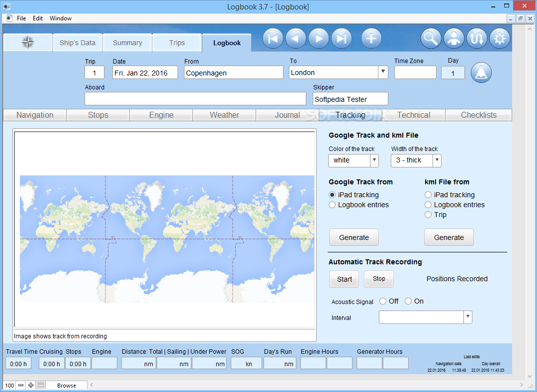537x392 pixels.
Task: Open the Checklists sub-tab
Action: pyautogui.click(x=479, y=115)
